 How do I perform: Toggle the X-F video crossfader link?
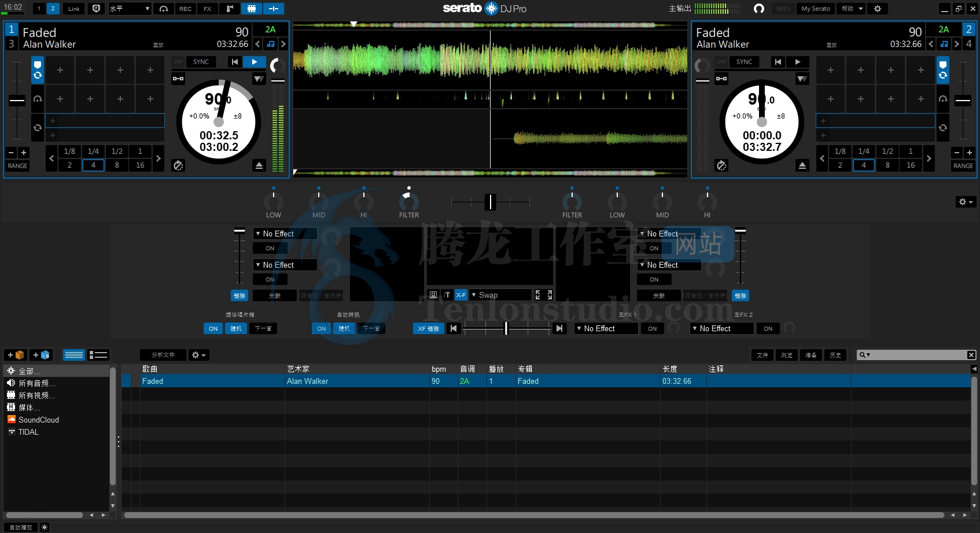pos(461,295)
